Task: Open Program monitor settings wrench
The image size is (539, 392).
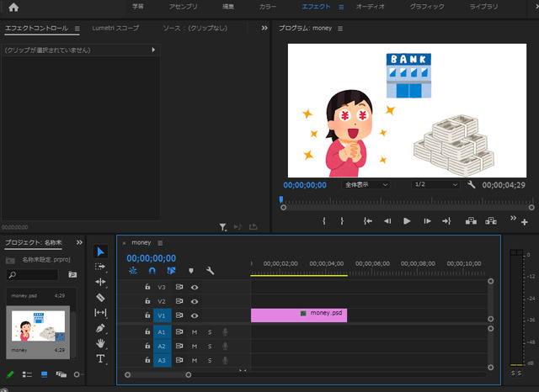Action: click(472, 185)
